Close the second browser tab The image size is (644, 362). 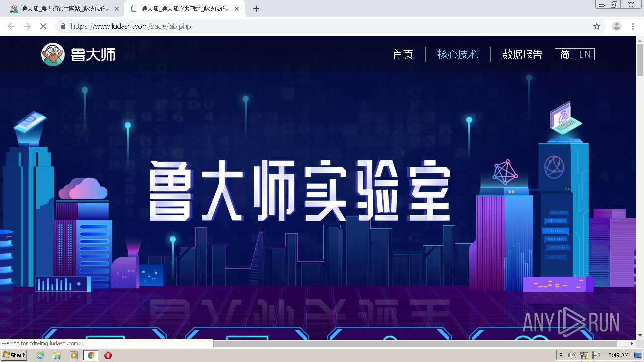click(237, 9)
